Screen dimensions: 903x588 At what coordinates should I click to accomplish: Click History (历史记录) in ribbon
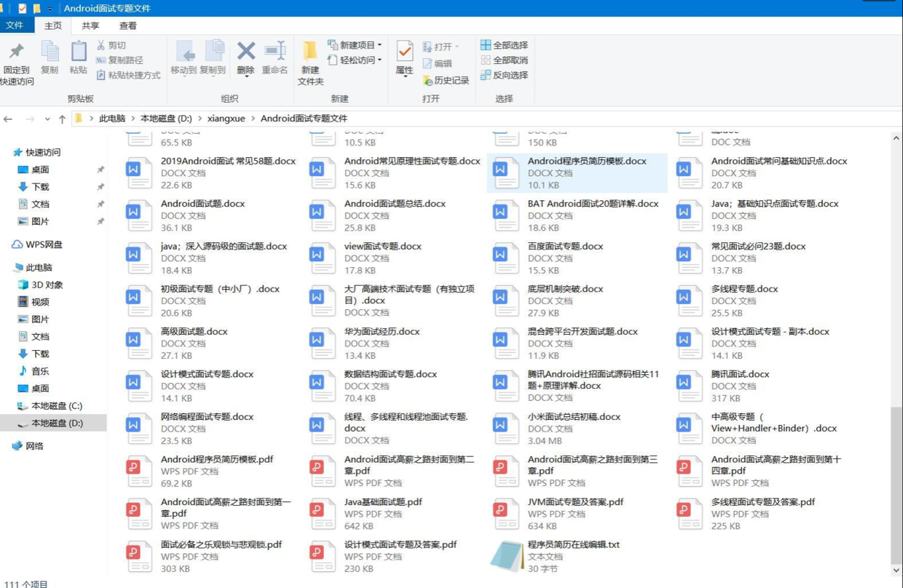446,81
